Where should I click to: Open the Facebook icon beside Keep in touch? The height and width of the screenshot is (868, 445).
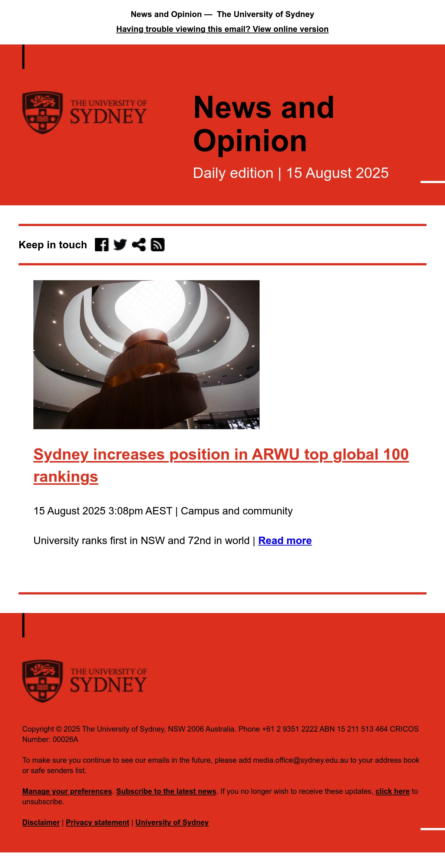102,245
